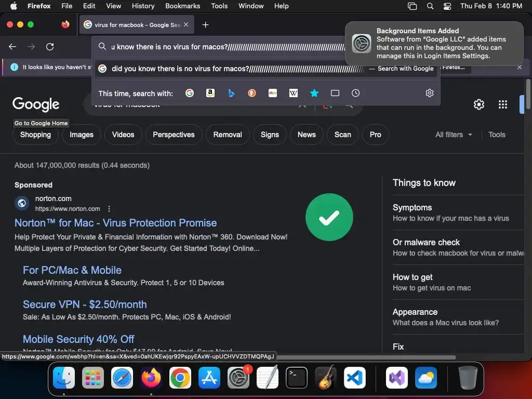Open a new tab with plus button
The height and width of the screenshot is (399, 532).
point(205,25)
